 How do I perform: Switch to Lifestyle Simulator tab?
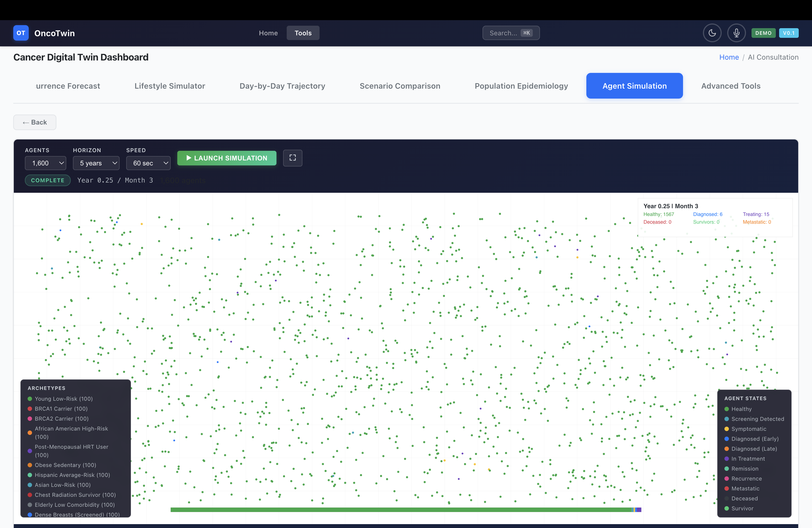[x=170, y=86]
